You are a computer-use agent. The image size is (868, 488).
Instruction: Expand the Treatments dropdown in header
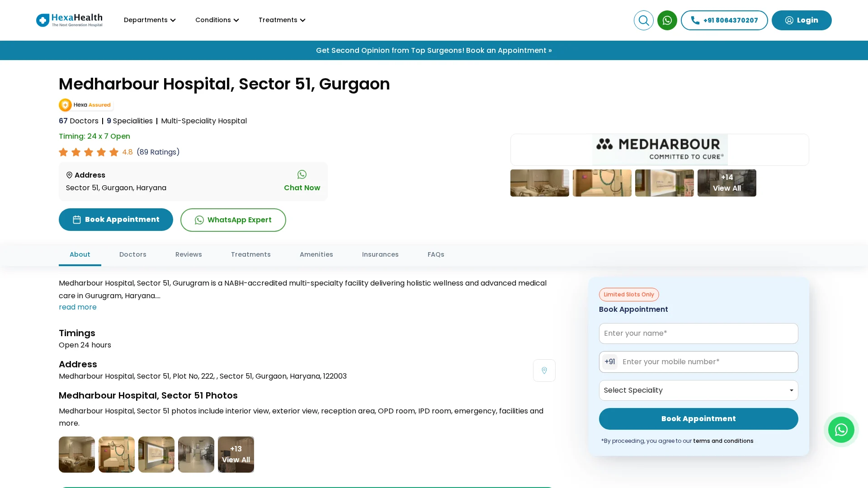[x=282, y=20]
